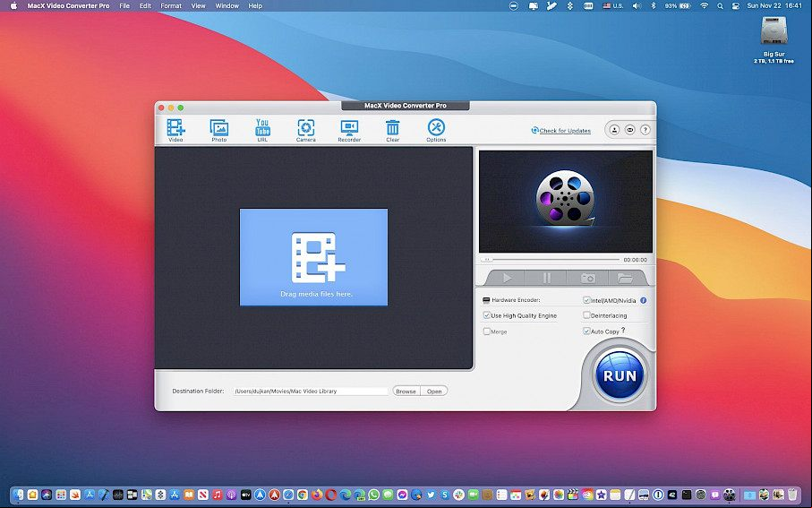812x508 pixels.
Task: Open the Help menu
Action: [255, 5]
